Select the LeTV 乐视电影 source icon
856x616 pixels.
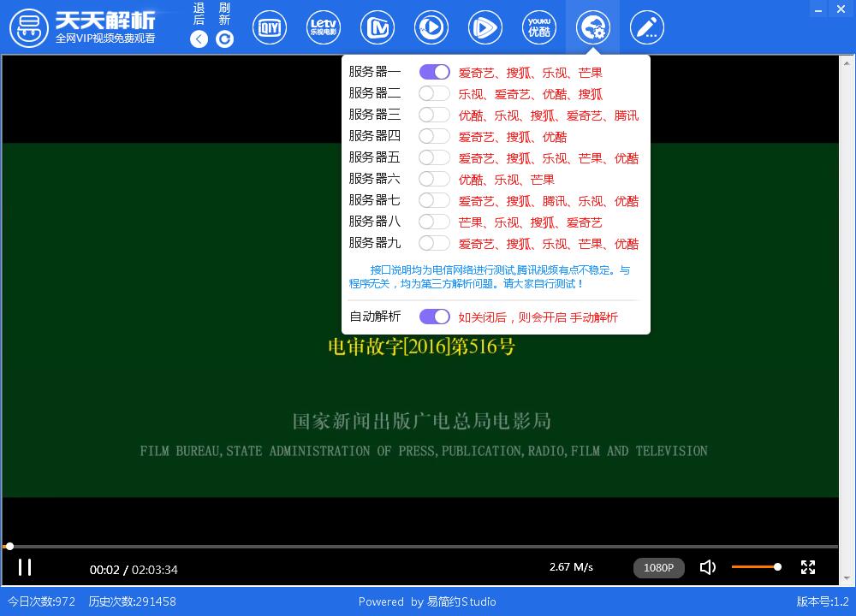pyautogui.click(x=324, y=27)
